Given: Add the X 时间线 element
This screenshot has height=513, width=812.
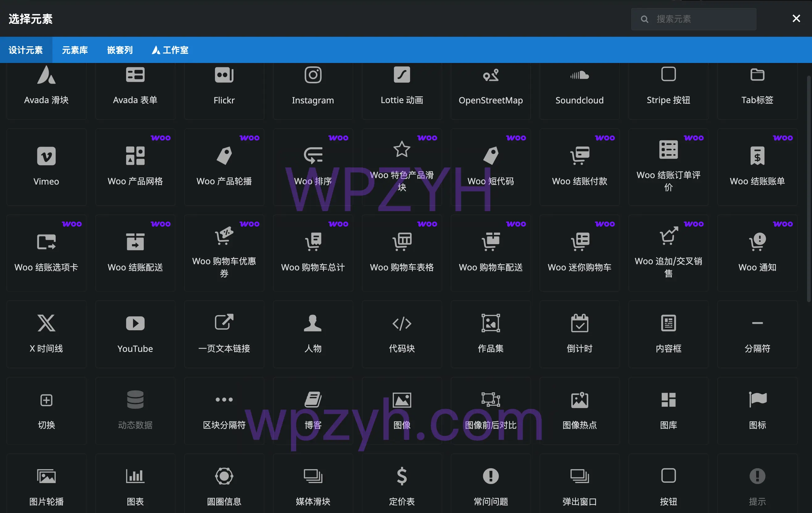Looking at the screenshot, I should point(46,334).
